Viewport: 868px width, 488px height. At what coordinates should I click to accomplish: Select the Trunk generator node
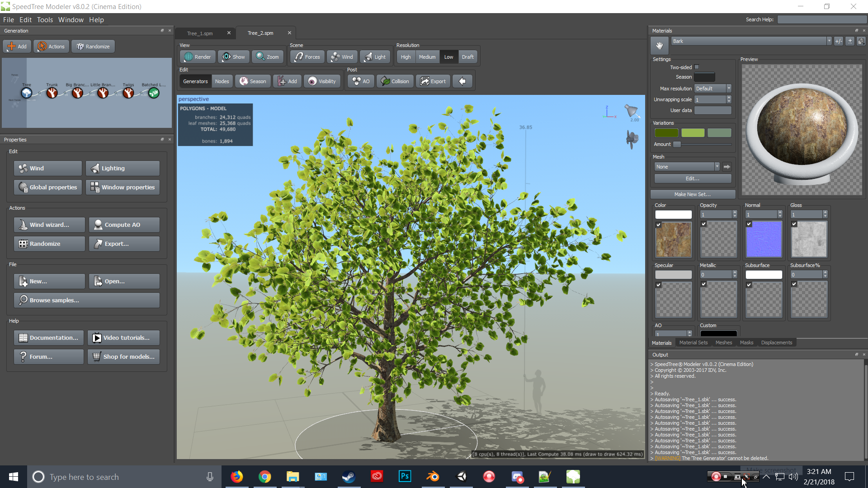pos(52,93)
